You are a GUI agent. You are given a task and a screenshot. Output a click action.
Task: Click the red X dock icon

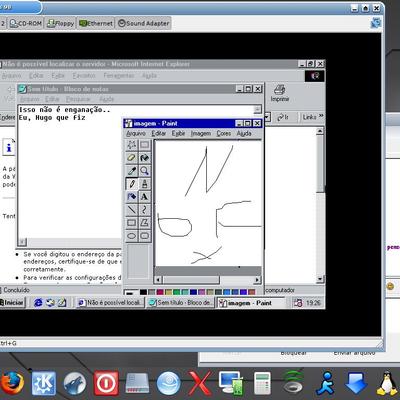200,383
